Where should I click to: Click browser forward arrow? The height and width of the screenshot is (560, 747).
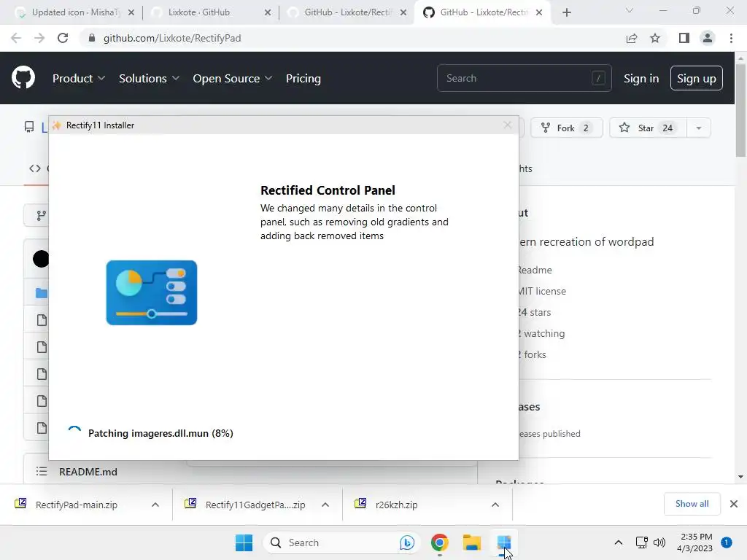[x=39, y=38]
